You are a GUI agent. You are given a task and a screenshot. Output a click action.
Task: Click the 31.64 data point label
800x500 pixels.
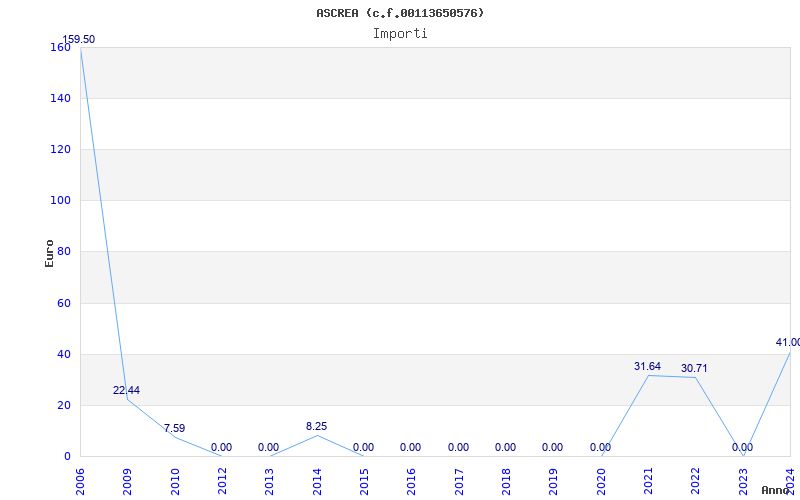[647, 366]
